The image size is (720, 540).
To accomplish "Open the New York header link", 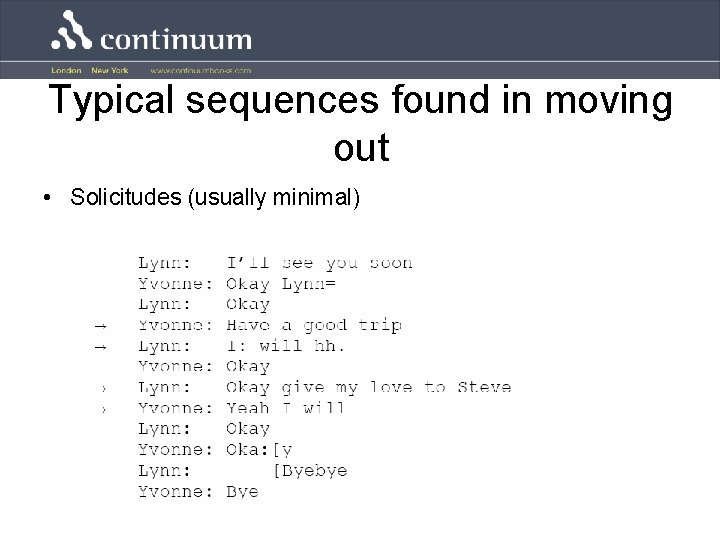I will coord(110,70).
